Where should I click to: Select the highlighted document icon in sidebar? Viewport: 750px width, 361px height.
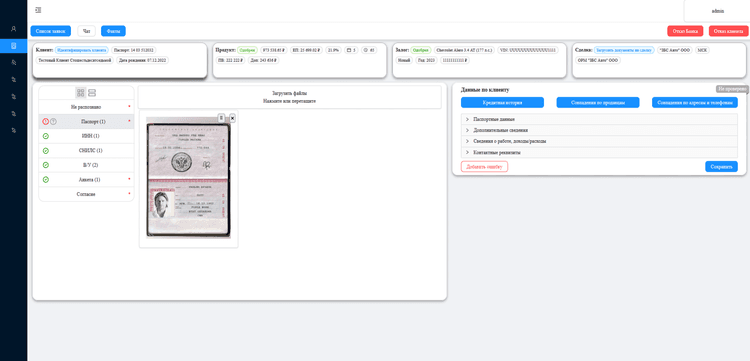(x=13, y=46)
